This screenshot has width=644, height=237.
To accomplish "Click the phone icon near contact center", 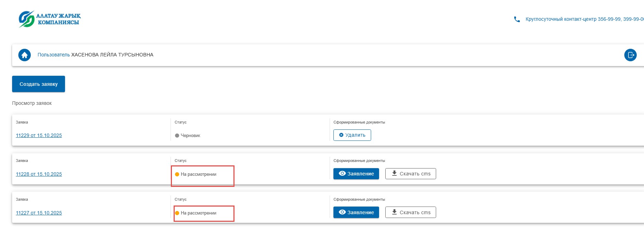I will [517, 19].
